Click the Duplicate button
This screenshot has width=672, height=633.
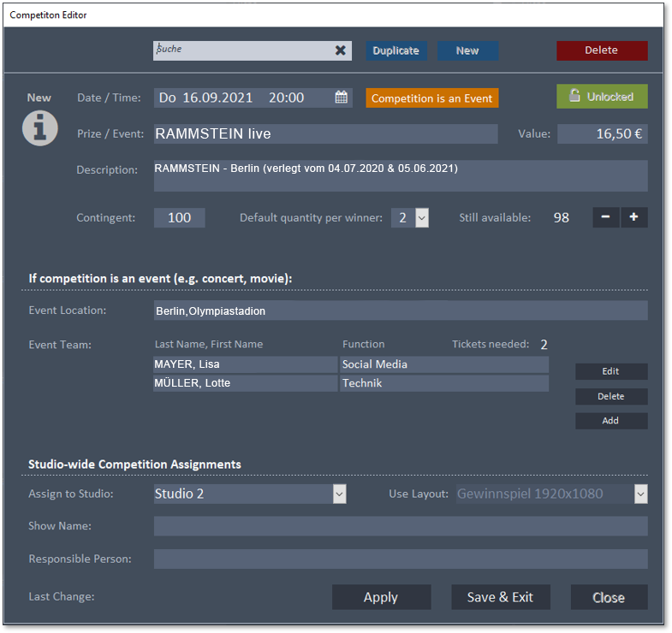[396, 50]
